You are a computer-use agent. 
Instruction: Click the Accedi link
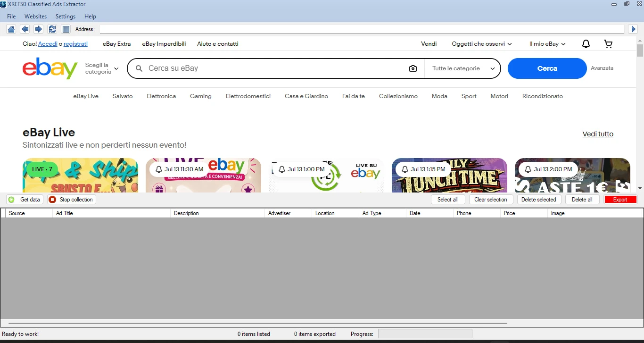[48, 44]
